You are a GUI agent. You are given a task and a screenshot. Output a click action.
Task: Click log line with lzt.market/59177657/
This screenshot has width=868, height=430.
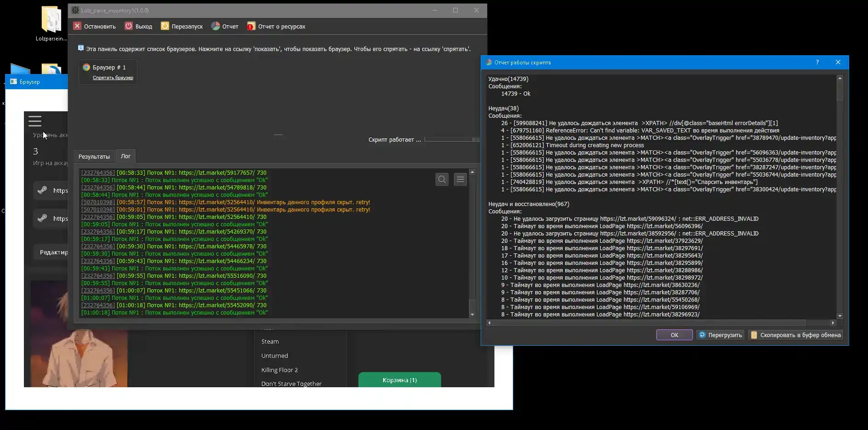tap(174, 173)
